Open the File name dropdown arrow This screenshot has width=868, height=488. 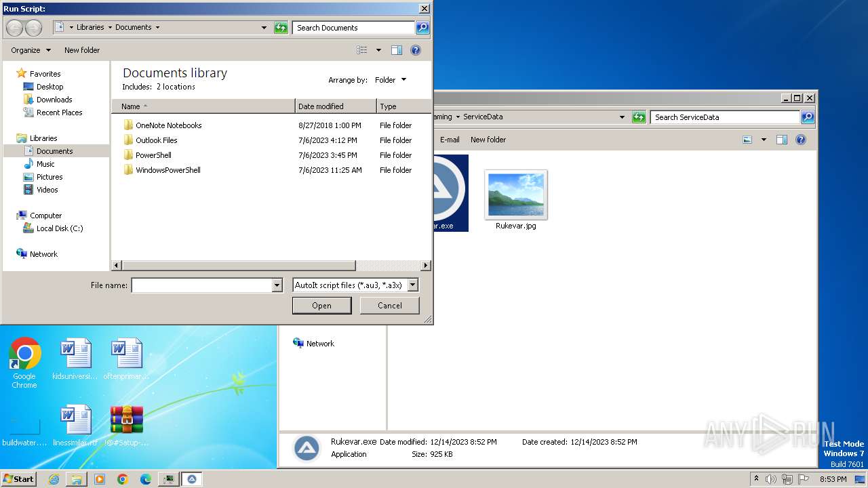click(x=277, y=285)
